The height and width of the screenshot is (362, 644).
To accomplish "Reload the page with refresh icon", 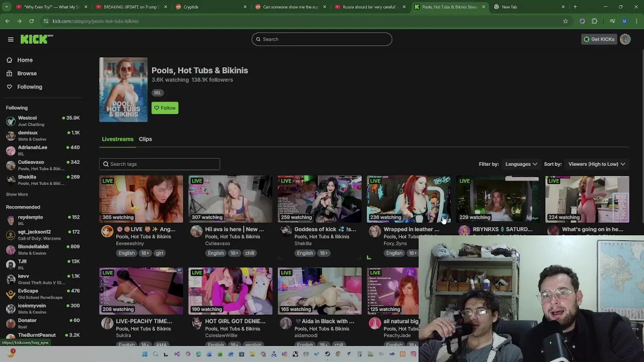I will [31, 21].
